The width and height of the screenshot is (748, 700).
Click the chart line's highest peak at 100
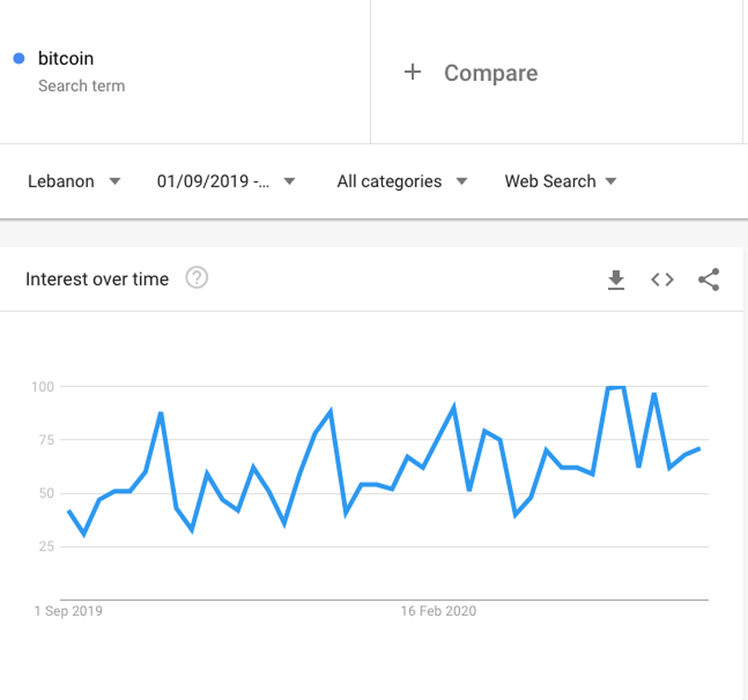[x=616, y=387]
